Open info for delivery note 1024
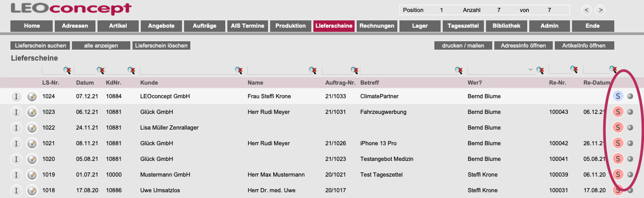 [x=16, y=96]
